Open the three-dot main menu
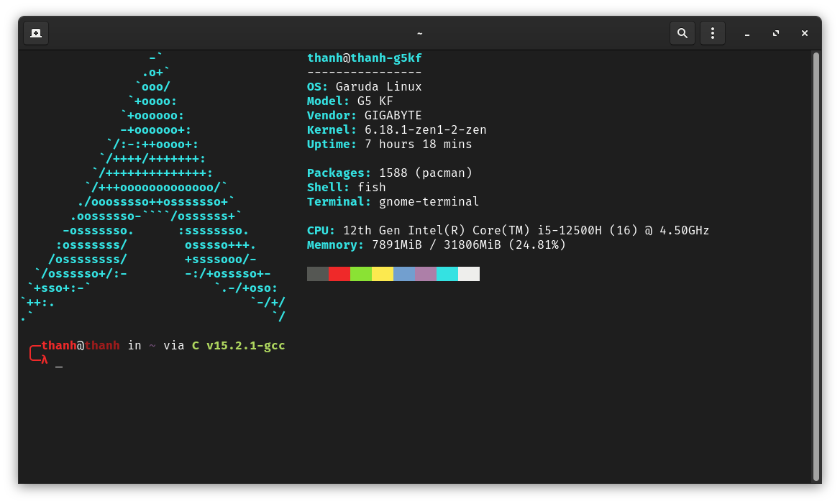This screenshot has height=504, width=840. point(713,33)
